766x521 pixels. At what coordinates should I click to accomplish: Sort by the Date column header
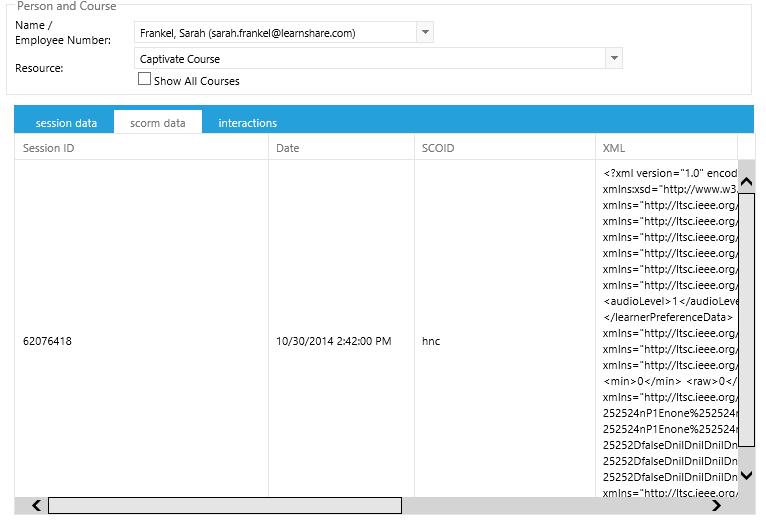click(x=340, y=148)
